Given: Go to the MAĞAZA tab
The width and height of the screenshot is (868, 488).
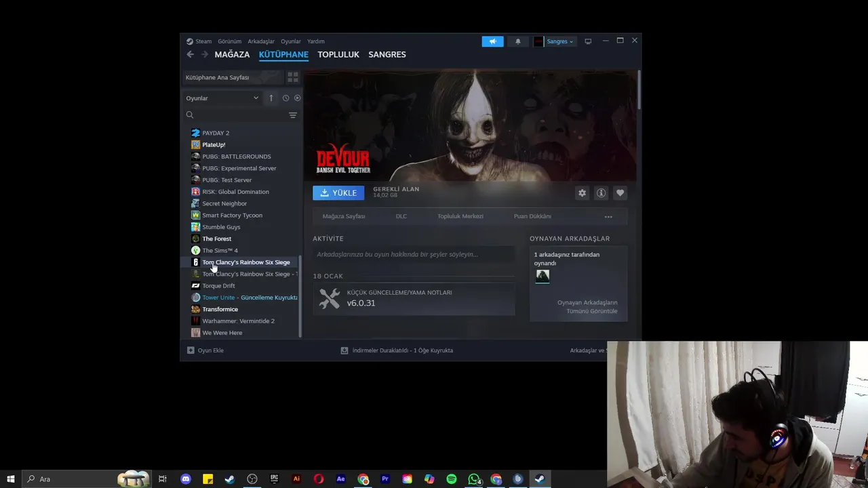Looking at the screenshot, I should click(232, 54).
